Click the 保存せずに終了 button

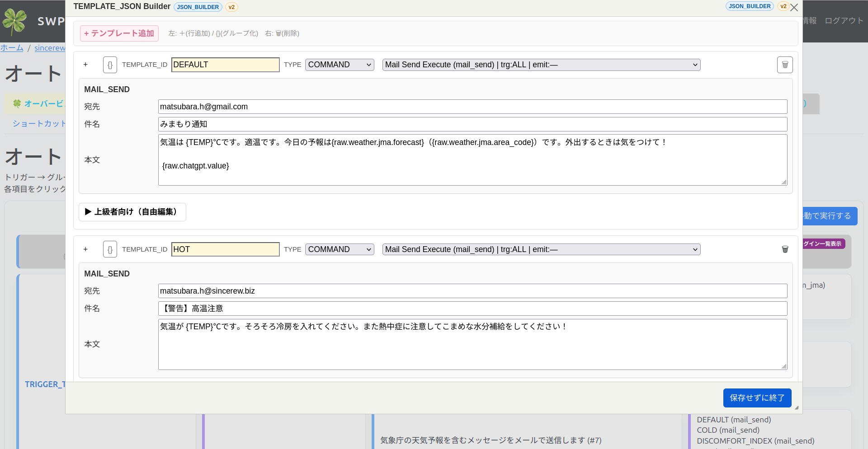pos(757,398)
